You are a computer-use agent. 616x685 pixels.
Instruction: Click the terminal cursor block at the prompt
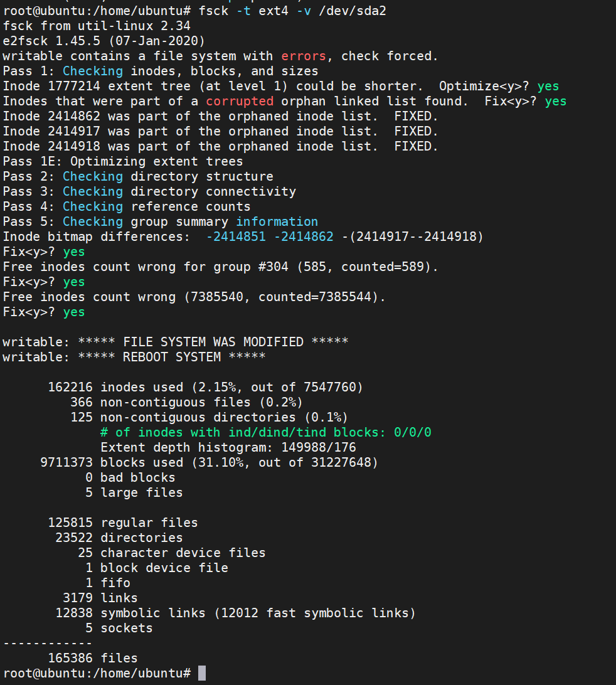(202, 673)
